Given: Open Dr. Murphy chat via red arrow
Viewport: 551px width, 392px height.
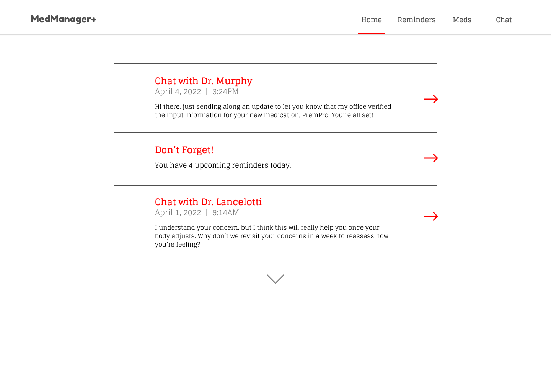Looking at the screenshot, I should (430, 99).
